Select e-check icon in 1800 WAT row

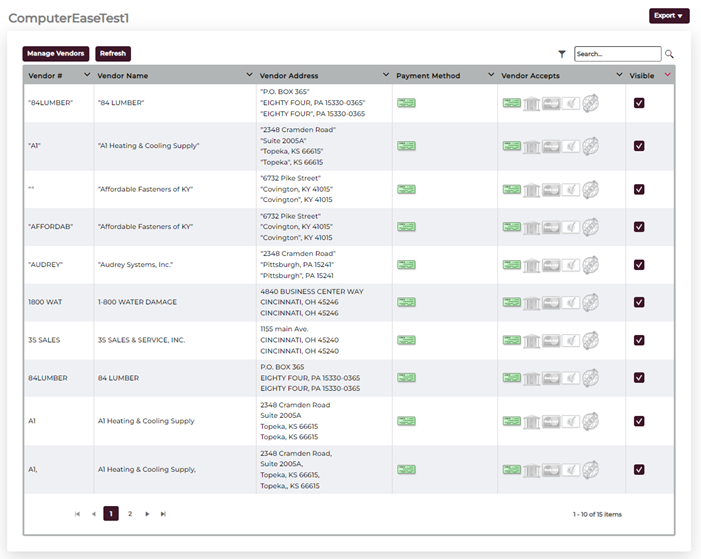tap(571, 303)
